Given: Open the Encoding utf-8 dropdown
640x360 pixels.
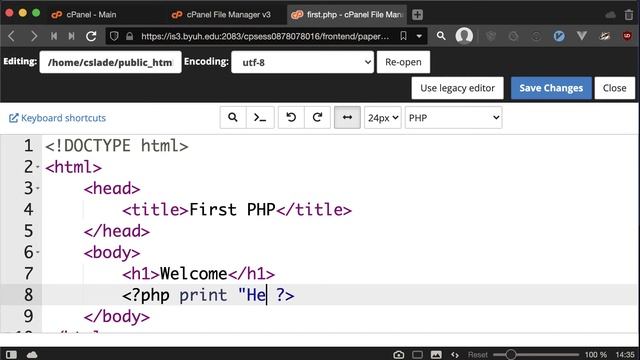Looking at the screenshot, I should (302, 62).
